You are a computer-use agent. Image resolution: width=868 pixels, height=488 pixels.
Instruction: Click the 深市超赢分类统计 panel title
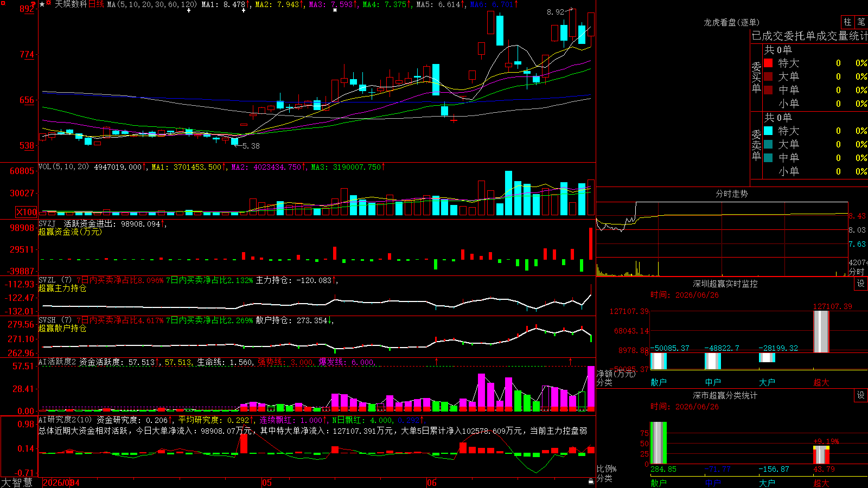pos(725,395)
